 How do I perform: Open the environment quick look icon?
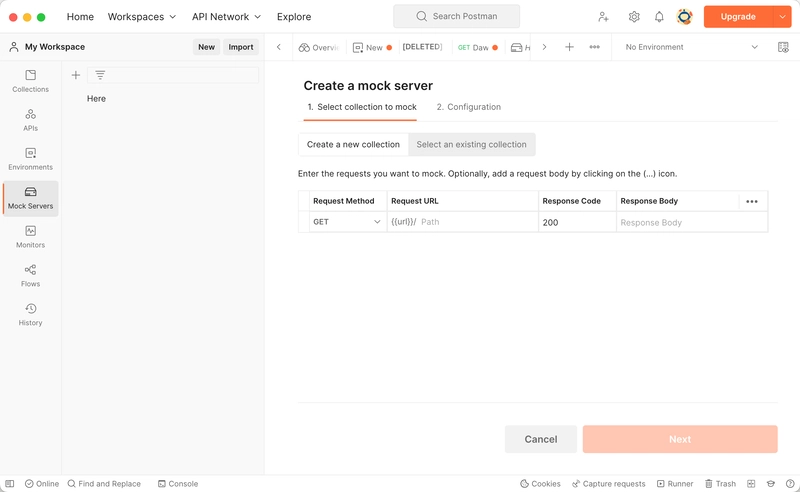(x=783, y=47)
